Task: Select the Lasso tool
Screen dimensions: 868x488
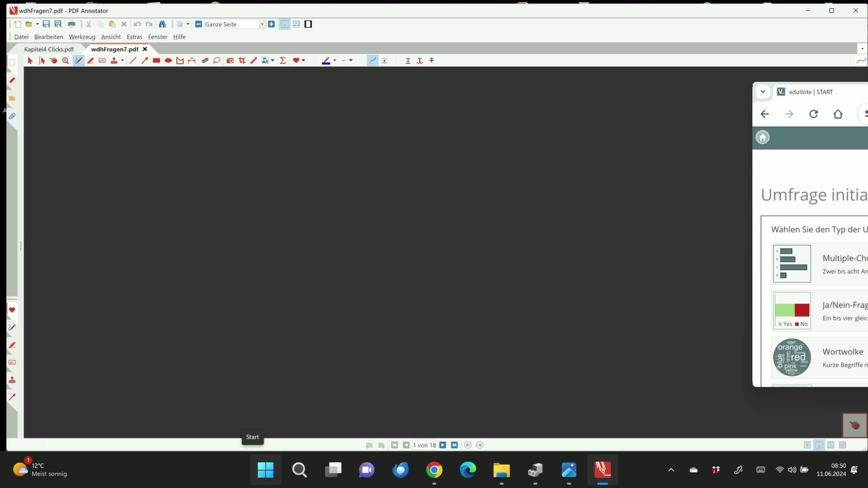Action: click(217, 60)
